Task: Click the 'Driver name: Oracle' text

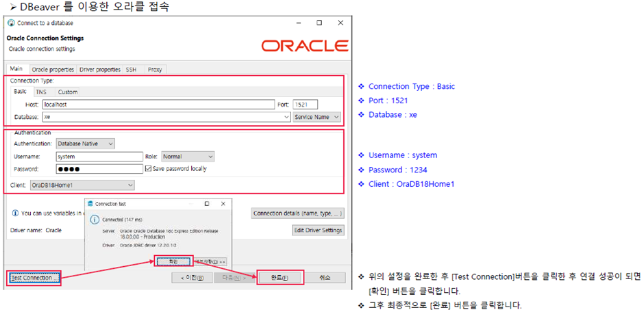Action: [x=36, y=230]
